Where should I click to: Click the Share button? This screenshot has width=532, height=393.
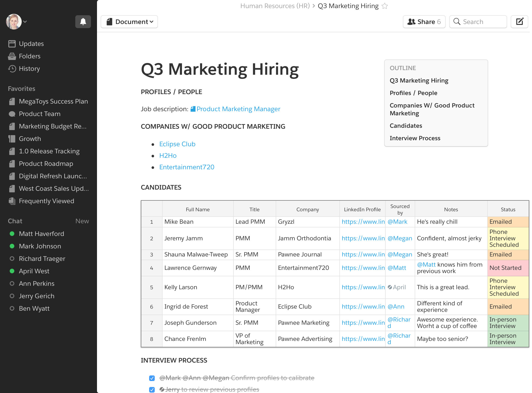(x=424, y=22)
